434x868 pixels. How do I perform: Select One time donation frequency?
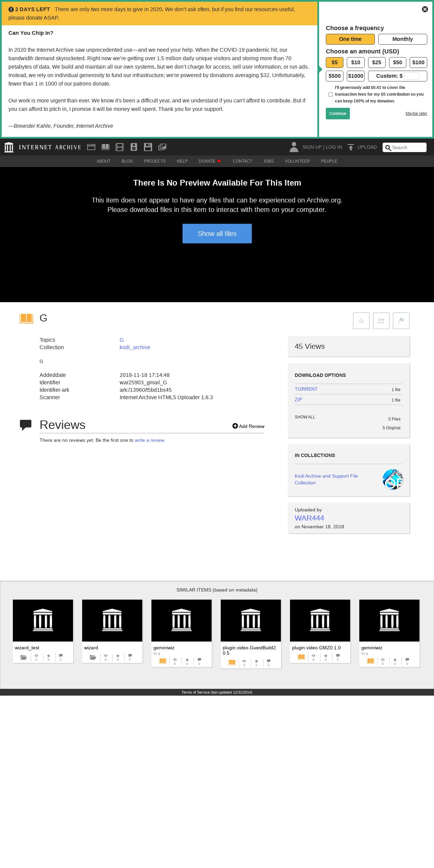point(350,39)
